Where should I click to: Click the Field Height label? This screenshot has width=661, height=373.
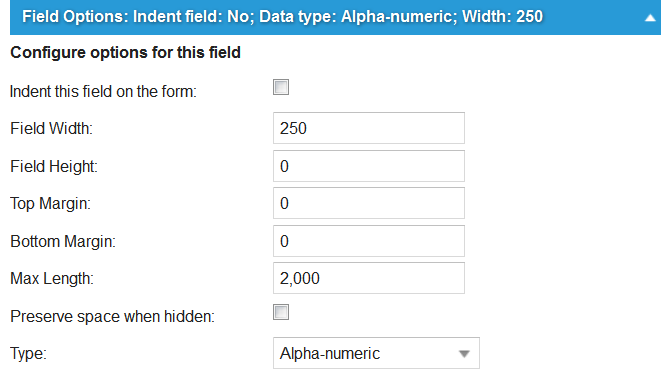(54, 166)
